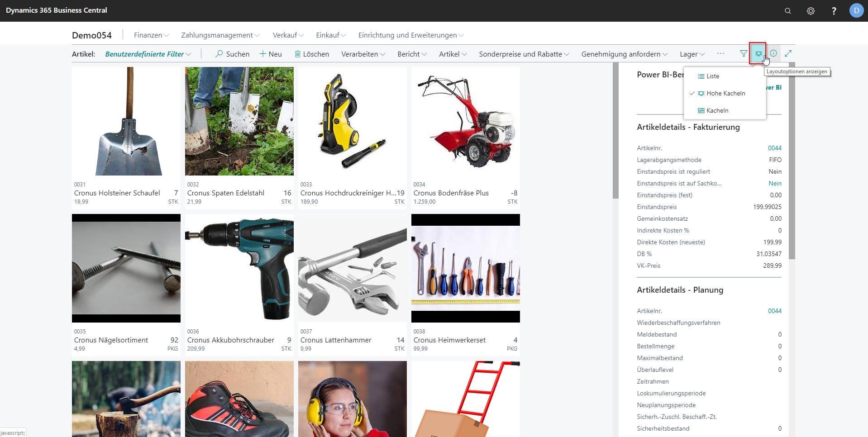The height and width of the screenshot is (437, 868).
Task: Open the axe in stump tile image
Action: [x=126, y=399]
